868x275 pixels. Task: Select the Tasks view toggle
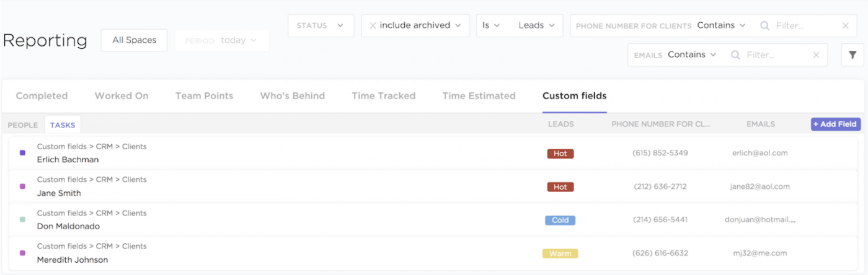point(63,125)
